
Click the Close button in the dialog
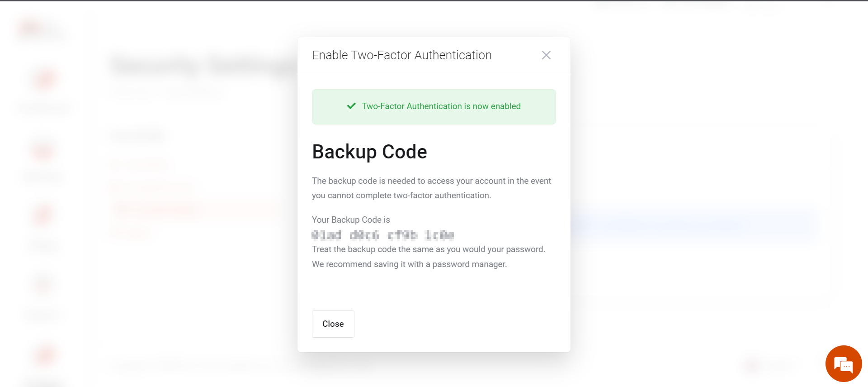(x=333, y=324)
